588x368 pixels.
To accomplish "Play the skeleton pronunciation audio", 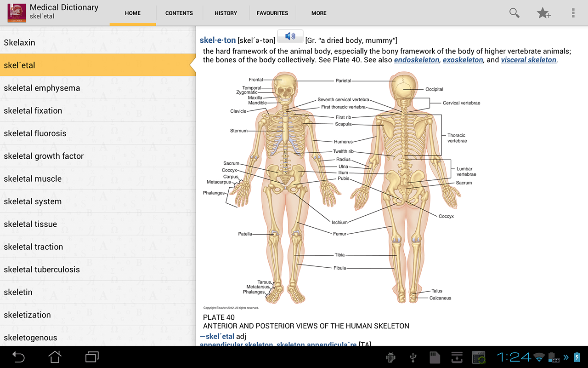I will point(290,36).
